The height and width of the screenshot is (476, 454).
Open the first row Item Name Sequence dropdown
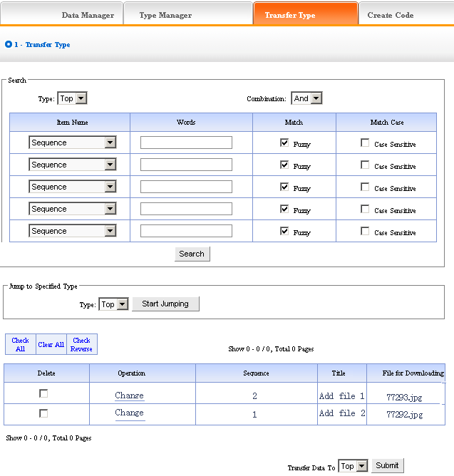click(x=73, y=143)
